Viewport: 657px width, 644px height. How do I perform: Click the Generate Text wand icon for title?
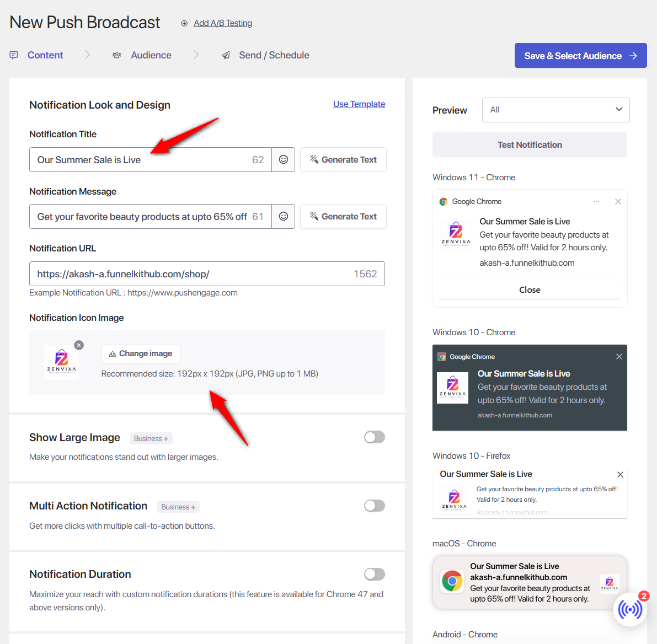(313, 159)
